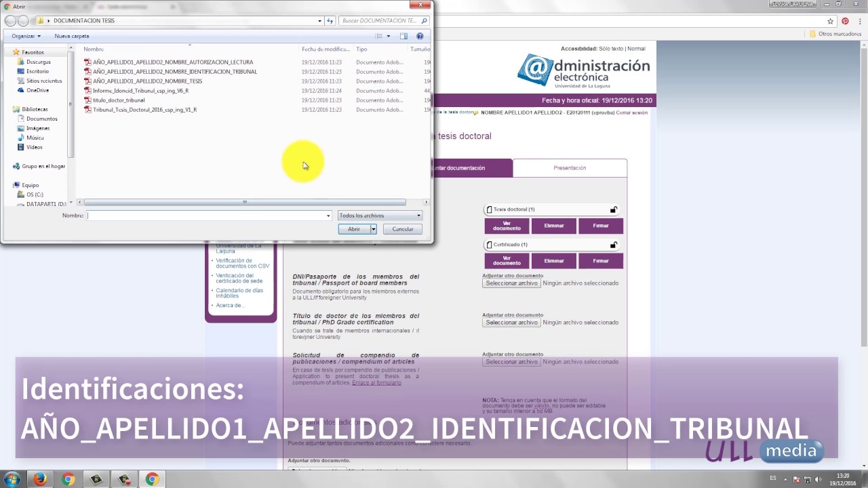Toggle the preview pane icon
Viewport: 868px width, 488px height.
point(403,36)
